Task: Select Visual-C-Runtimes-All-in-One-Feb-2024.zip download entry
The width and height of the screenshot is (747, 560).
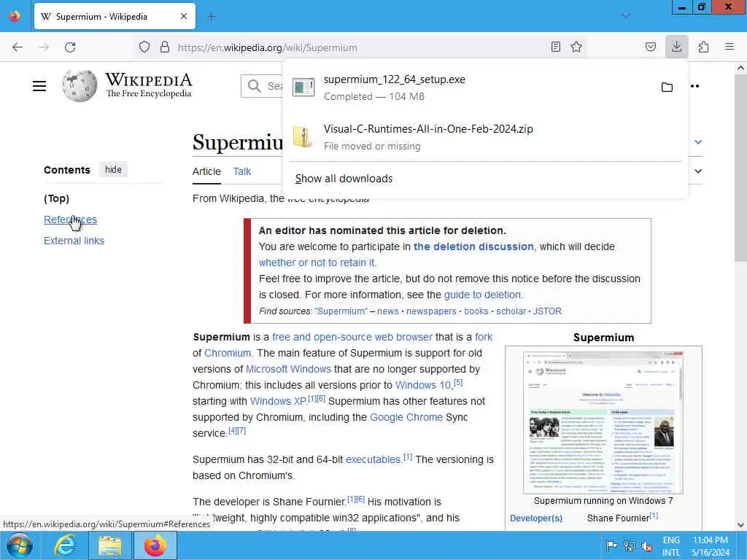Action: (485, 137)
